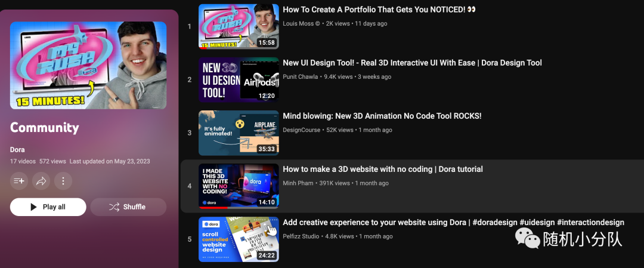
Task: Visit the Louis Moss channel
Action: (302, 23)
